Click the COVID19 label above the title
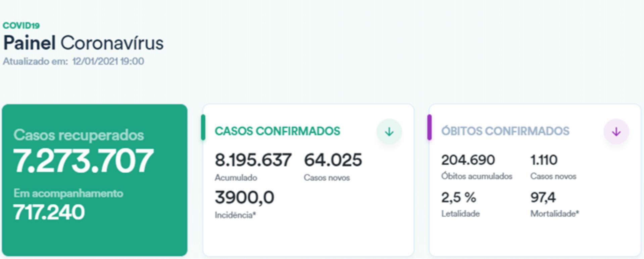 coord(21,26)
